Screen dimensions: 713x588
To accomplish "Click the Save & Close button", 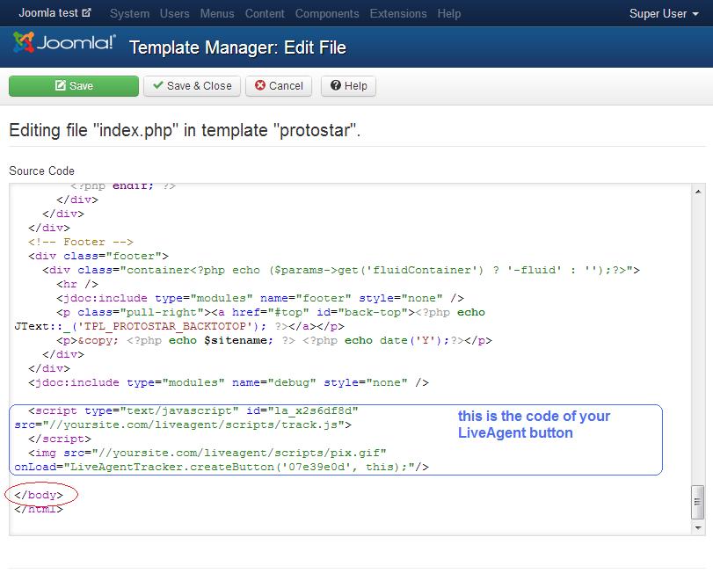I will 192,86.
